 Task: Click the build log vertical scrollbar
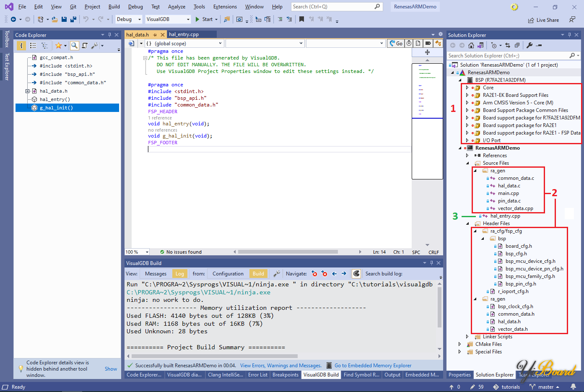439,307
